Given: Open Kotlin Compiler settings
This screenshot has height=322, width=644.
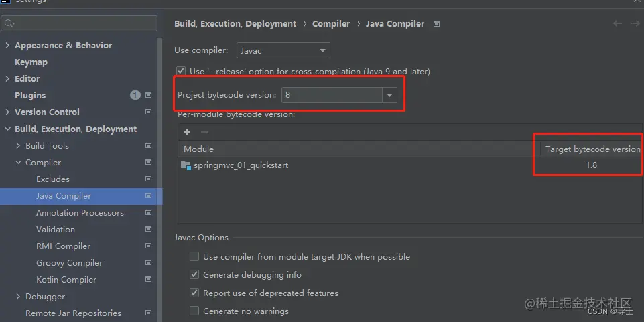Looking at the screenshot, I should coord(66,280).
